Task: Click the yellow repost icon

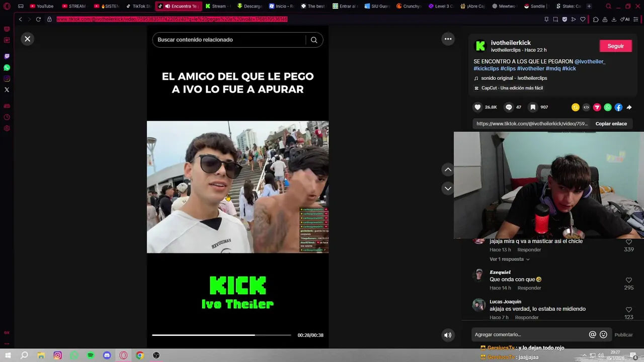Action: 576,107
